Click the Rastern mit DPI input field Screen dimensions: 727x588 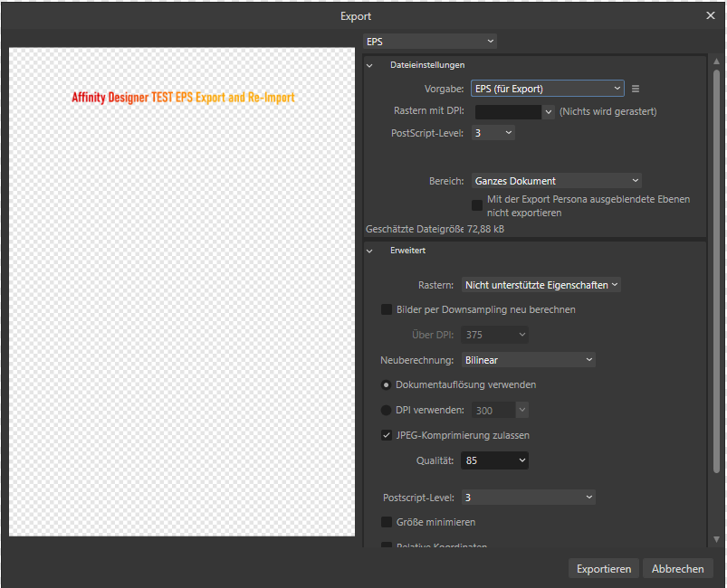tap(508, 111)
